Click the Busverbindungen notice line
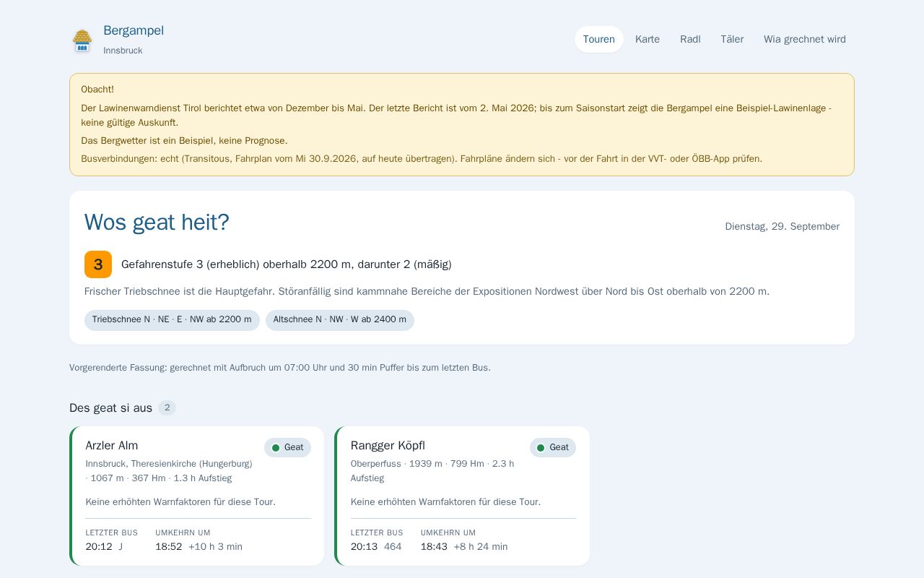 pyautogui.click(x=422, y=159)
